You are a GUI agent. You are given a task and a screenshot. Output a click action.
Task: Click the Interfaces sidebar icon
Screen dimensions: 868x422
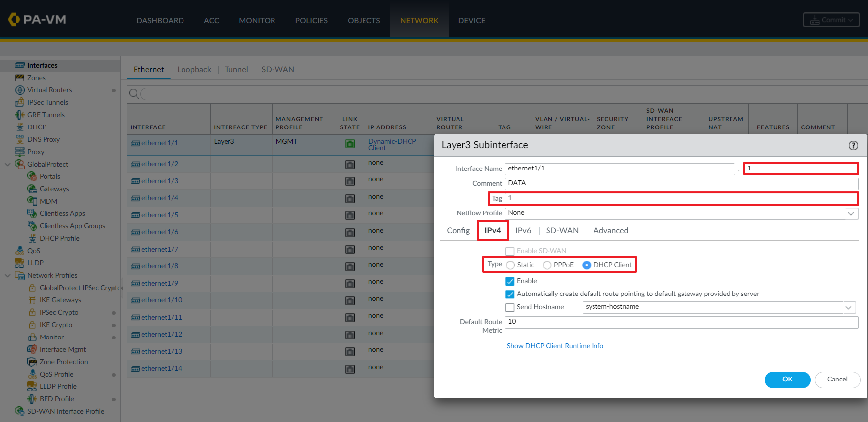pyautogui.click(x=20, y=65)
